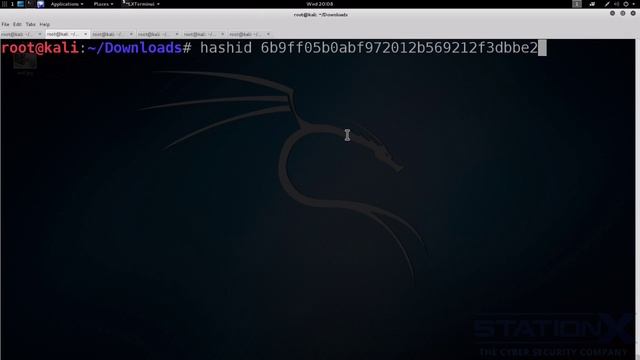This screenshot has width=640, height=360.
Task: Click the red root@kali prompt text
Action: [40, 48]
